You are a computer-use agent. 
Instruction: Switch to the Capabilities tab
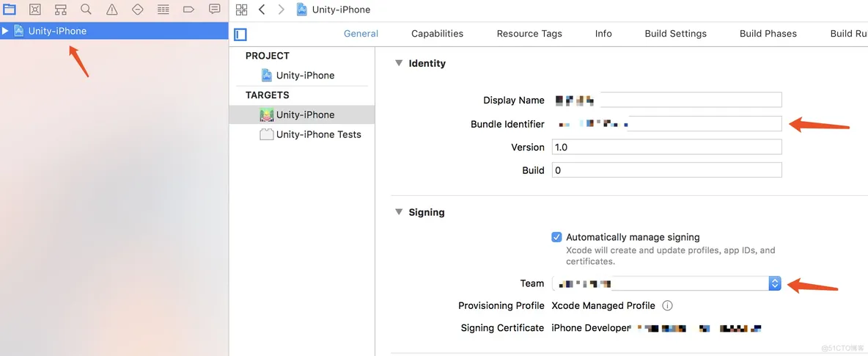438,34
